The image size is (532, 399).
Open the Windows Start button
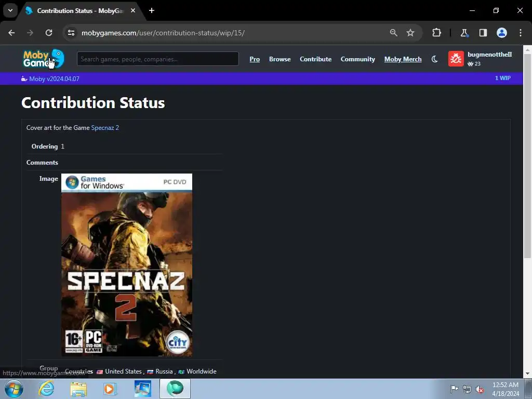(x=14, y=389)
